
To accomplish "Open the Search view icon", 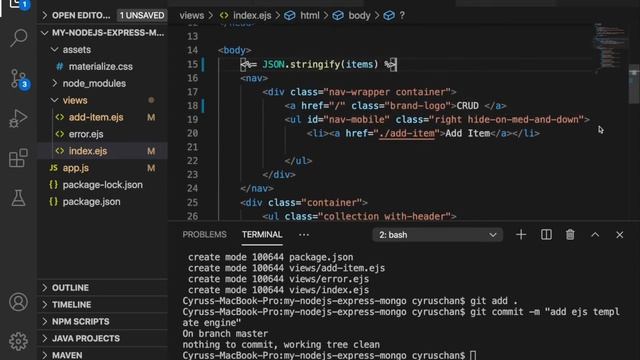I will 18,38.
